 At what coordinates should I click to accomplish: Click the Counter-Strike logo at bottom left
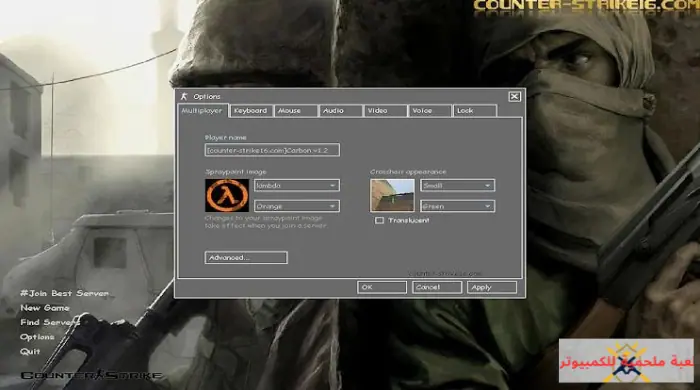[91, 375]
